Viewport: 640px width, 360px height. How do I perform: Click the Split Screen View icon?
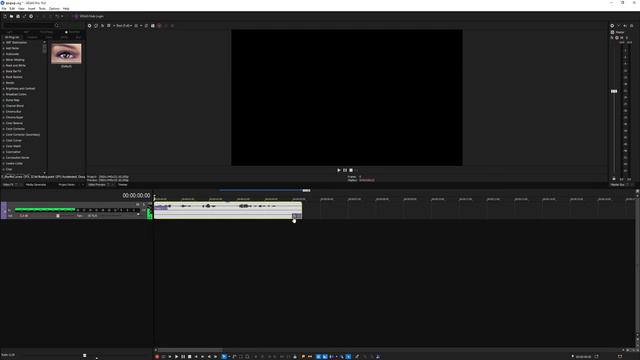[x=108, y=26]
